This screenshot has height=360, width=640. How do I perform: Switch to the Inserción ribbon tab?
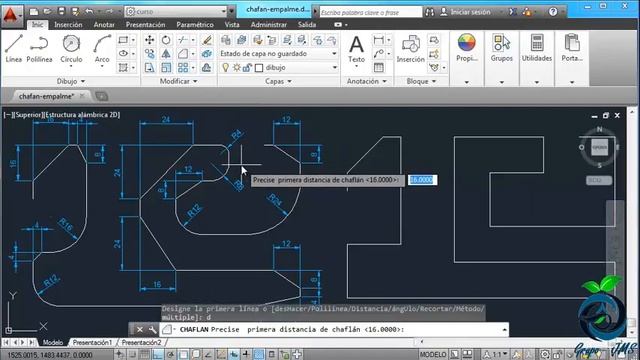pos(68,24)
